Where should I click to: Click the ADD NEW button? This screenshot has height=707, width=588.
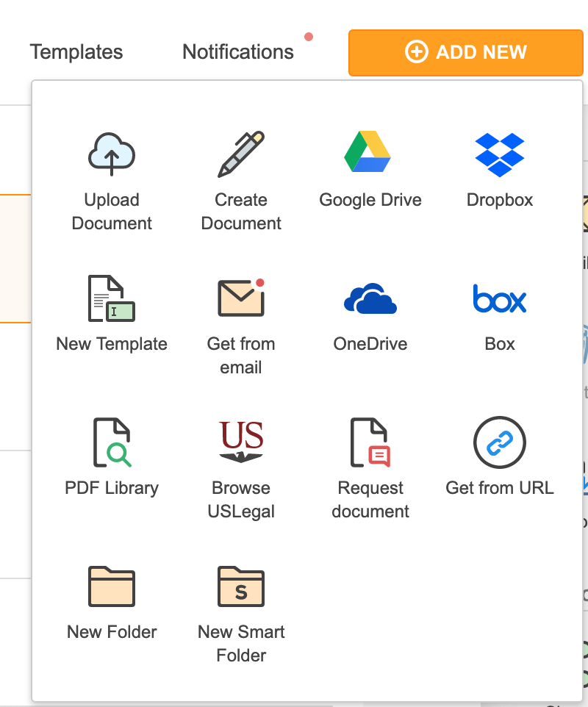[x=466, y=53]
